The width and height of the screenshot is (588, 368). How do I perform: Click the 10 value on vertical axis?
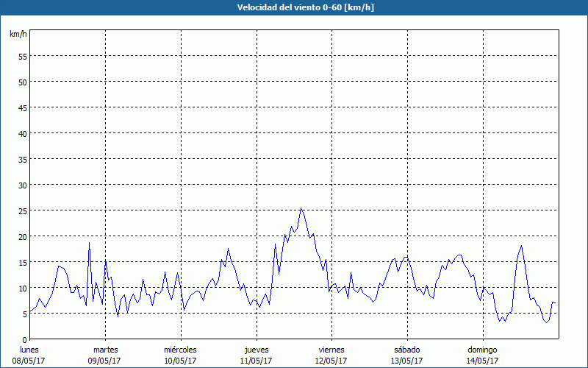pyautogui.click(x=23, y=288)
